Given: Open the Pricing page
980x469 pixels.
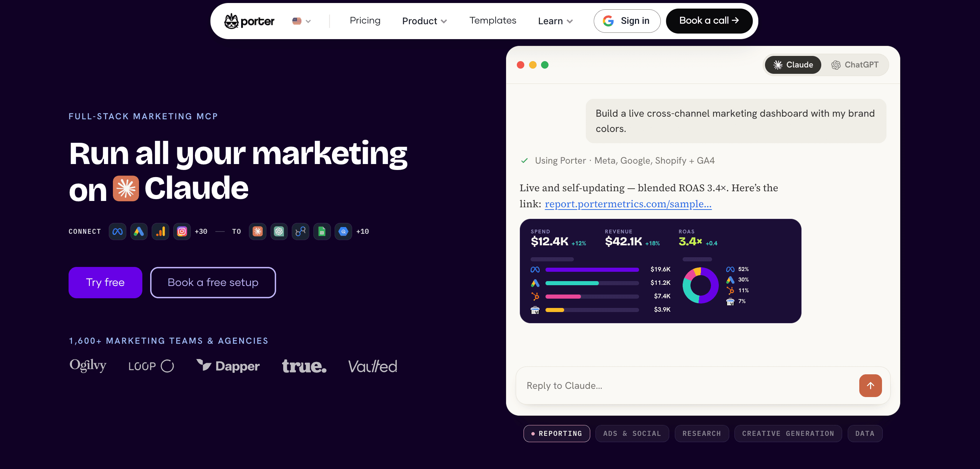Looking at the screenshot, I should click(365, 21).
